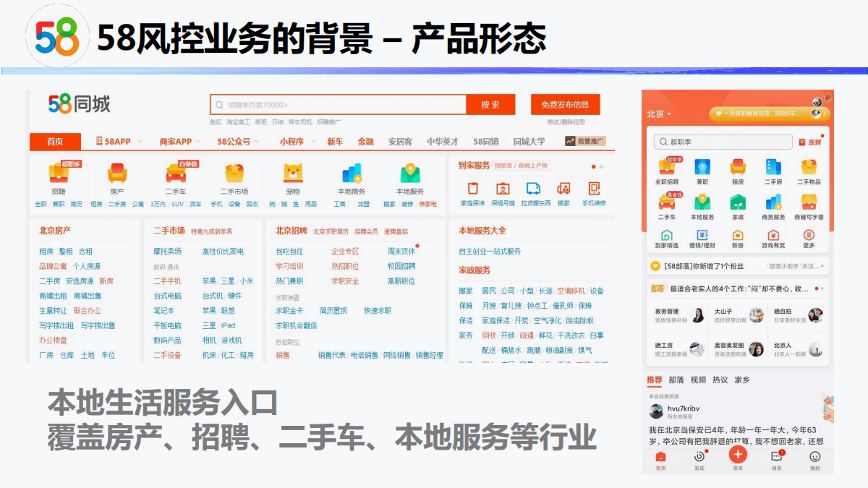Click the 家庭保洁 service icon
This screenshot has height=488, width=868.
tap(473, 189)
